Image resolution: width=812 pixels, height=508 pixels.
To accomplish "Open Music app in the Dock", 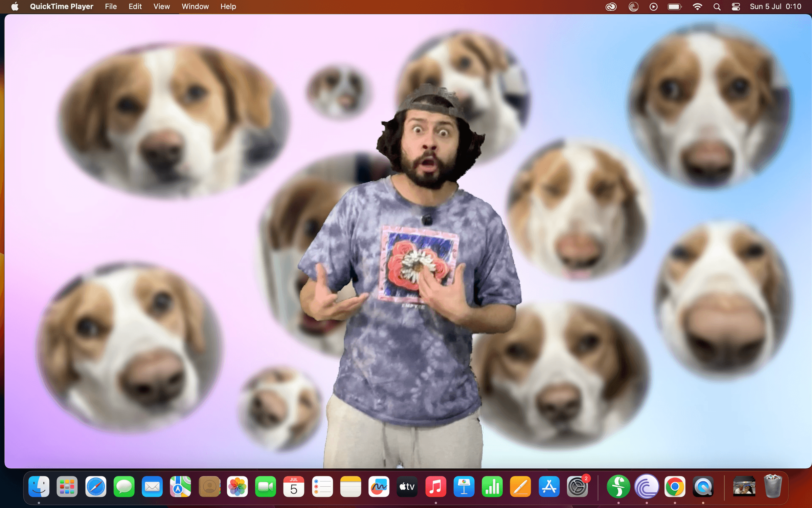I will tap(435, 487).
